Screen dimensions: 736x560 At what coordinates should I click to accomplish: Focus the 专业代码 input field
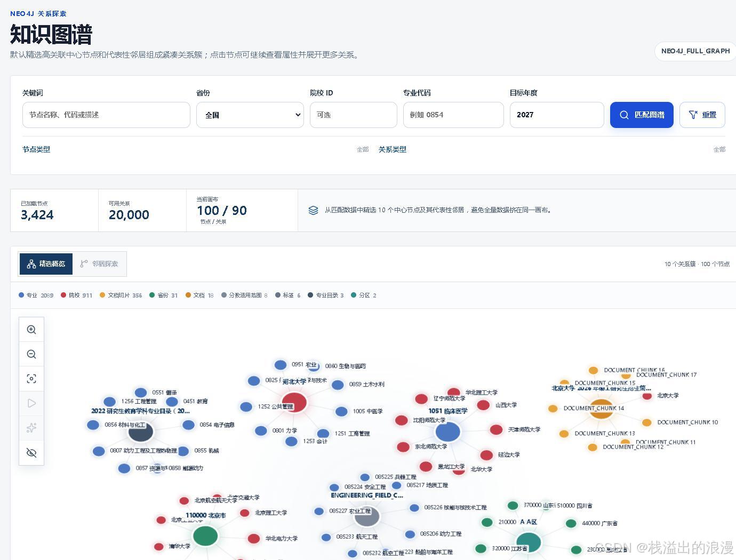tap(453, 115)
